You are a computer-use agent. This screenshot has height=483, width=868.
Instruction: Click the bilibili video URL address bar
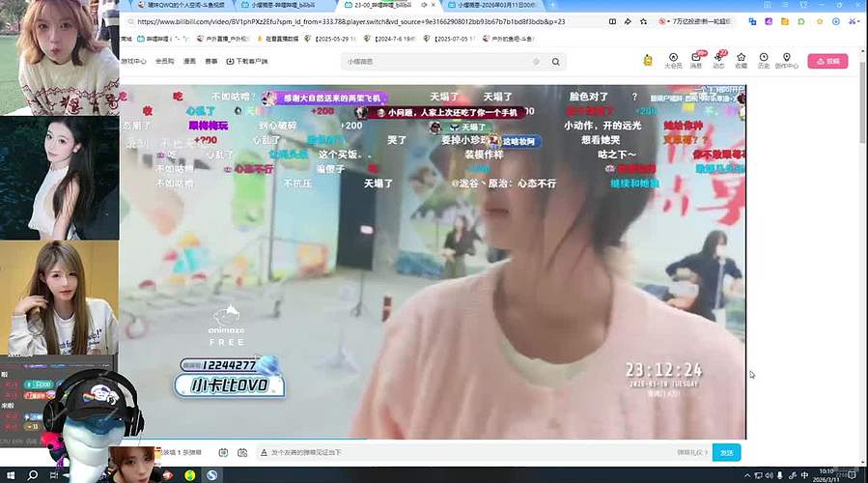click(350, 21)
